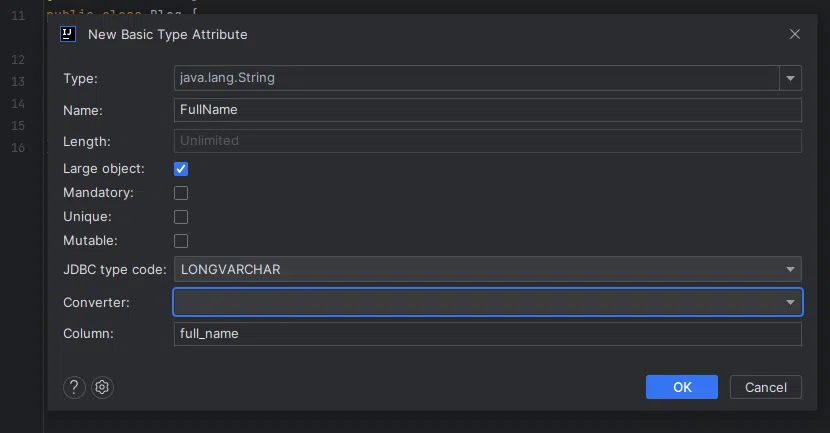Close the New Basic Type Attribute dialog
The width and height of the screenshot is (830, 433).
point(795,34)
